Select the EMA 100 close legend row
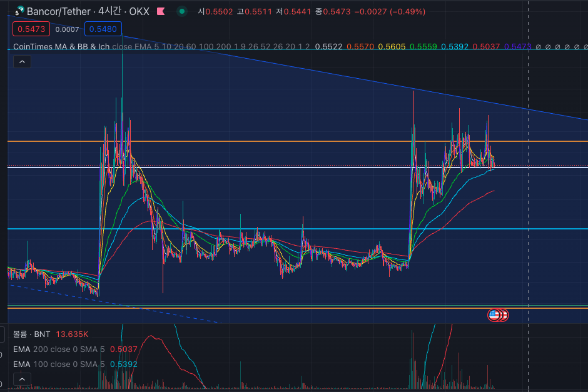588x392 pixels. [59, 364]
